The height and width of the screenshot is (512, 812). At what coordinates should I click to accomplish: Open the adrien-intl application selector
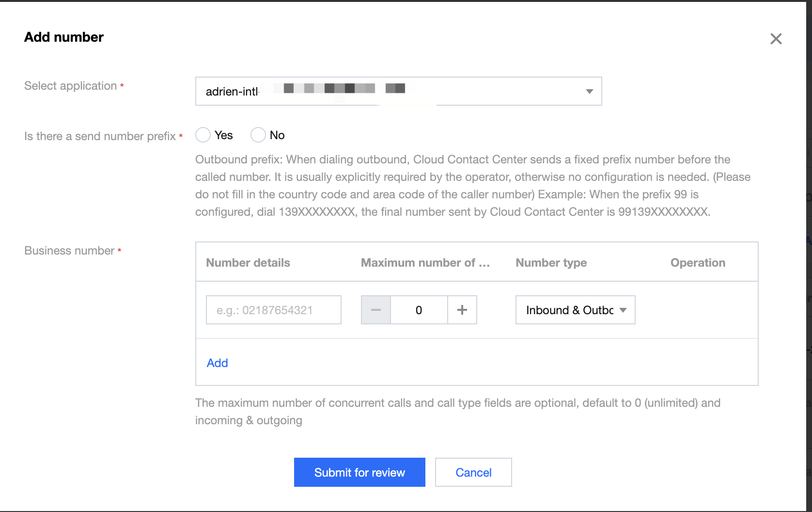coord(397,91)
